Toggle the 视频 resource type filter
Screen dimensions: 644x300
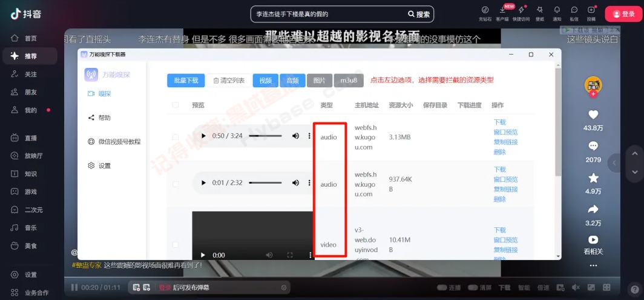[265, 81]
